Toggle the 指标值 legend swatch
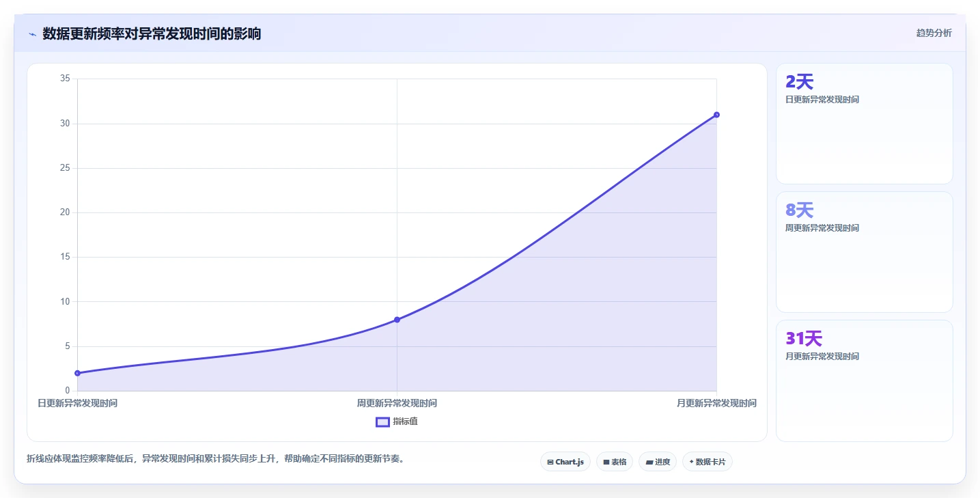This screenshot has height=498, width=980. (x=382, y=421)
